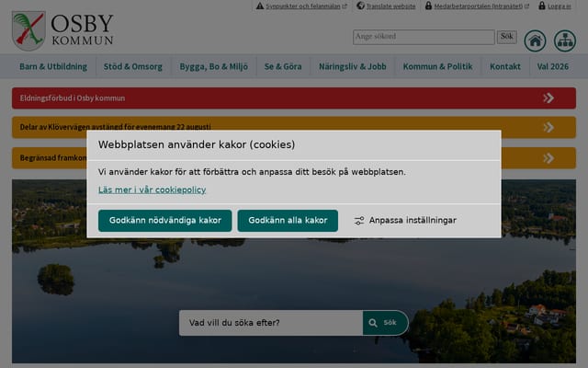Click the Translate website link
This screenshot has height=368, width=588.
click(390, 6)
